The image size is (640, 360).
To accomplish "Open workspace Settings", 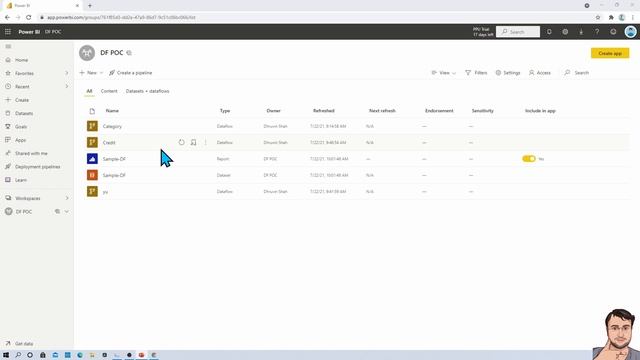I will [x=508, y=73].
